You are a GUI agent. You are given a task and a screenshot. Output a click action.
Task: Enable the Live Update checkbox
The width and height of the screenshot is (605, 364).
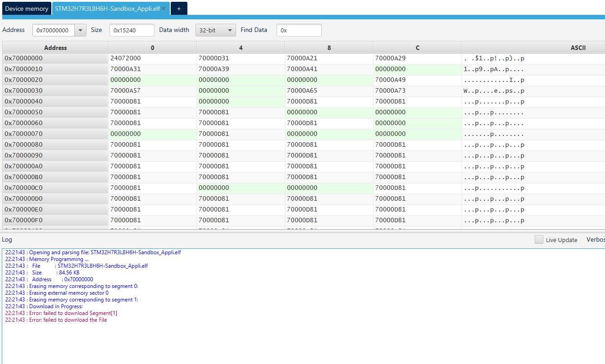click(539, 239)
